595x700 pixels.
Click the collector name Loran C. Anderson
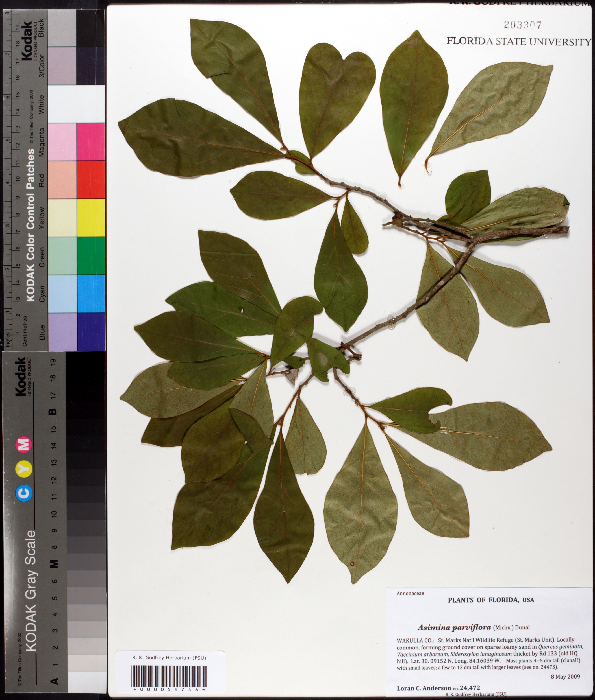click(x=424, y=688)
